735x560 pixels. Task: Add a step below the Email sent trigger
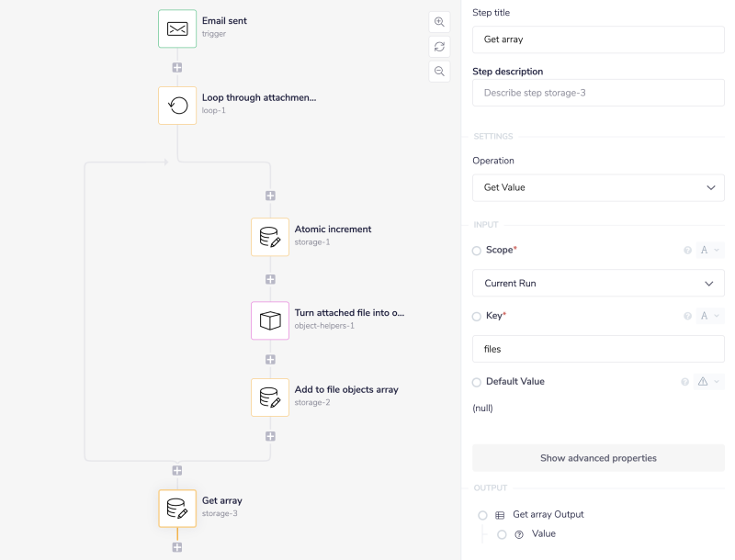tap(177, 67)
